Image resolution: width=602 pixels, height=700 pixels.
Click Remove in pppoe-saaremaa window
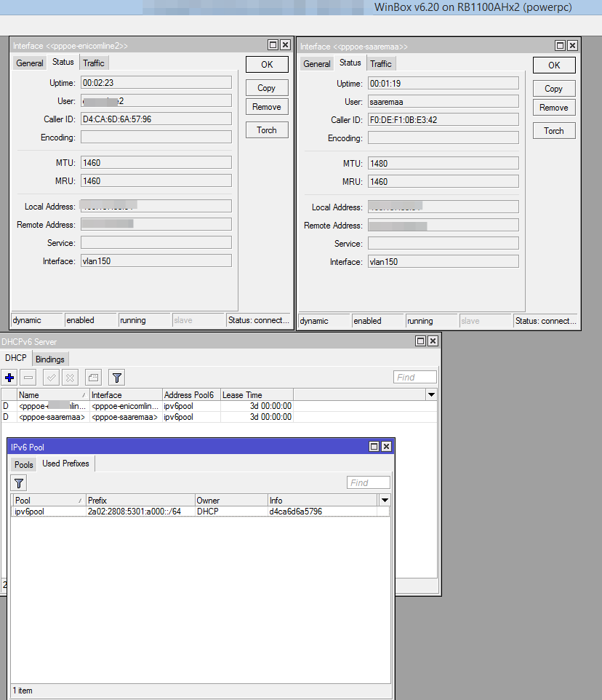pos(554,108)
